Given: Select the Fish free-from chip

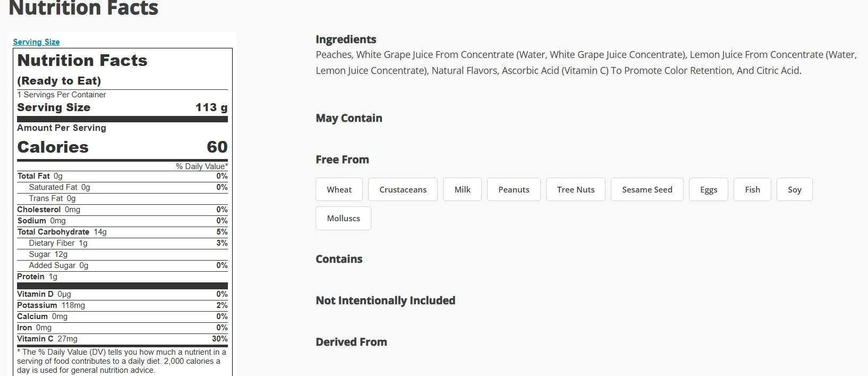Looking at the screenshot, I should (x=752, y=189).
